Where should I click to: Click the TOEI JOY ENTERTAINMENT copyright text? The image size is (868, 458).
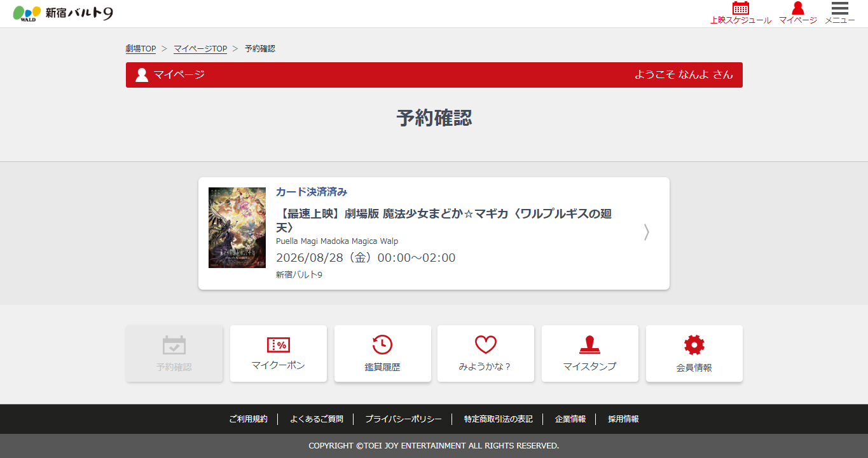coord(434,446)
